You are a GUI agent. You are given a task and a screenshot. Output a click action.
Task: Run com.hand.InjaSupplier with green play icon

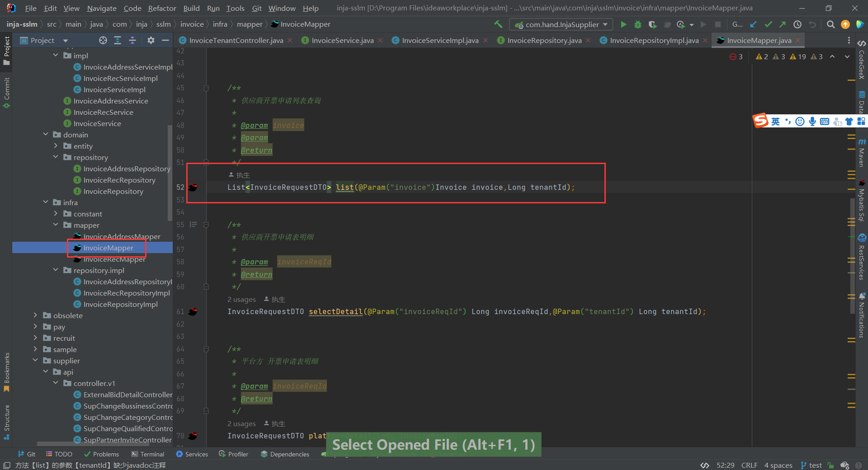(623, 24)
